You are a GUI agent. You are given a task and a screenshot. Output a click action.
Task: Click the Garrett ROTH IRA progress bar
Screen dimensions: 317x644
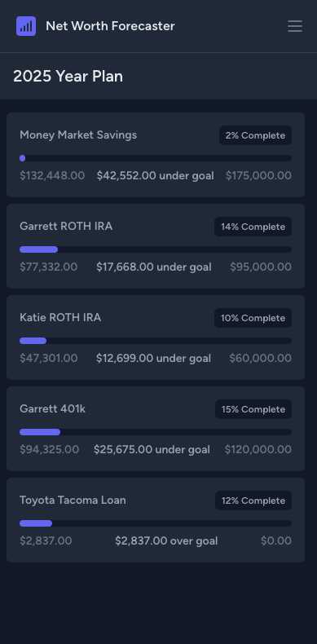[x=156, y=249]
